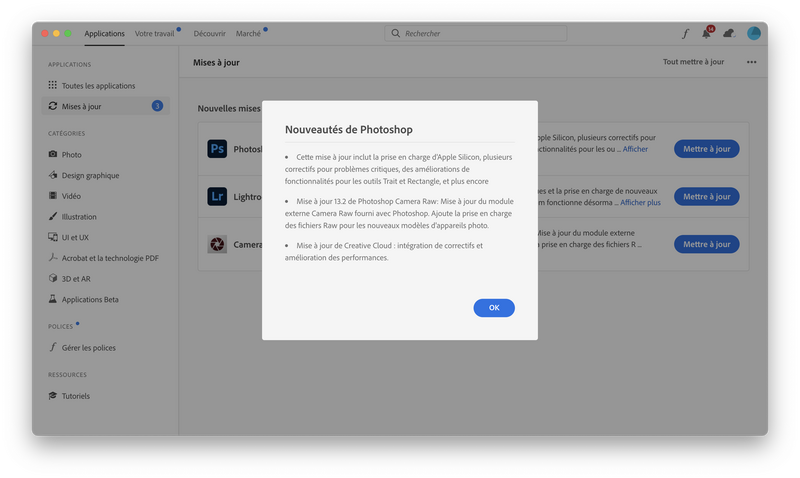Select Mises à jour in sidebar

106,106
